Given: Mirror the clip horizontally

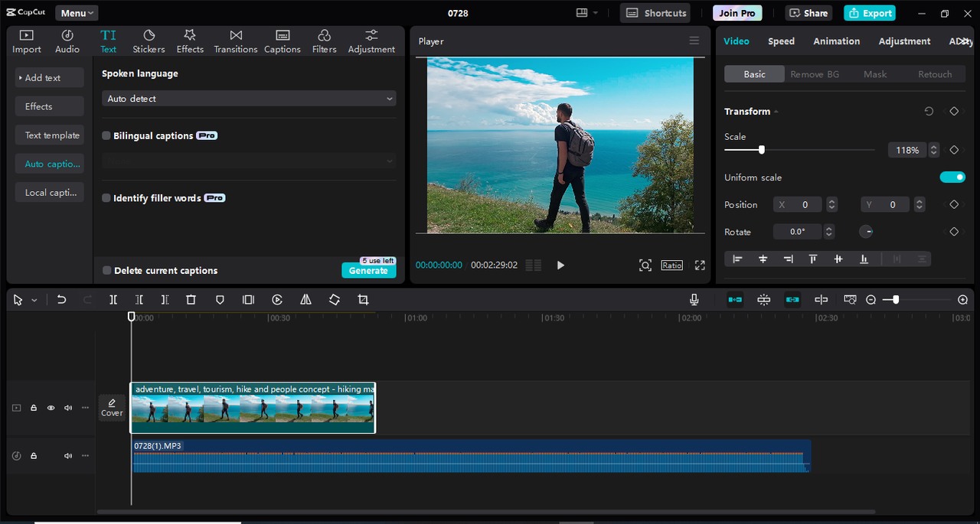Looking at the screenshot, I should tap(305, 300).
